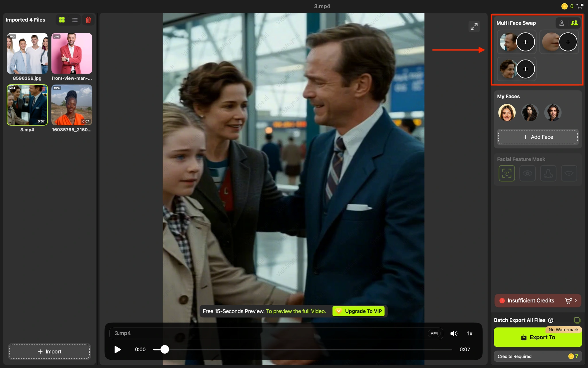Switch file list to list view
The height and width of the screenshot is (368, 588).
click(75, 20)
